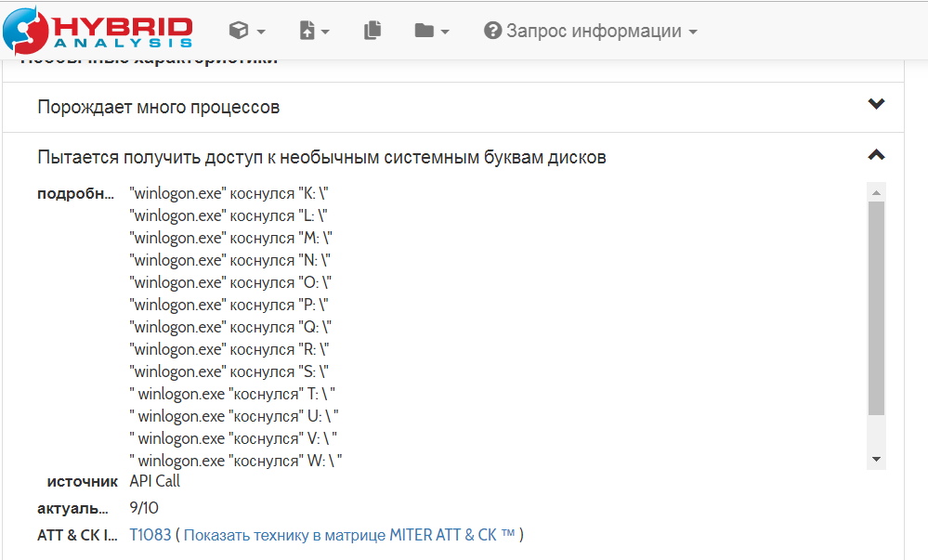This screenshot has height=560, width=928.
Task: Click the details list scrollbar thumb
Action: point(876,306)
